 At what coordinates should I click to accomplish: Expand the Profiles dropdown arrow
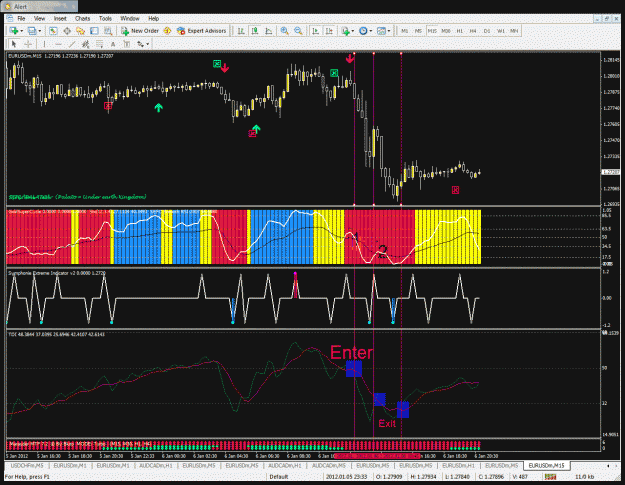click(39, 31)
